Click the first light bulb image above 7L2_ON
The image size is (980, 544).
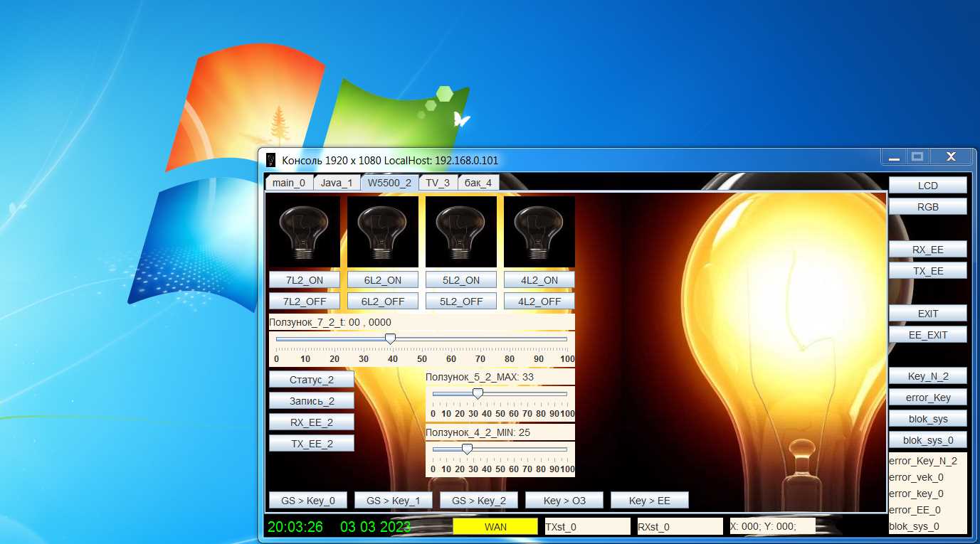coord(304,232)
